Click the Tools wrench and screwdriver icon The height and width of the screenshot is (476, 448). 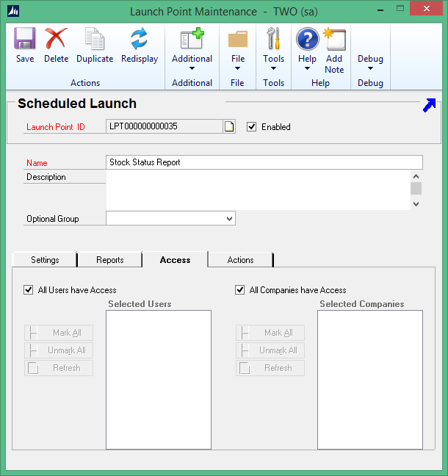tap(273, 38)
